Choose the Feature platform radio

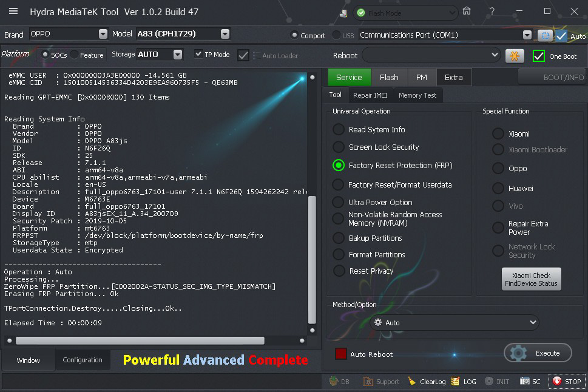click(x=74, y=55)
